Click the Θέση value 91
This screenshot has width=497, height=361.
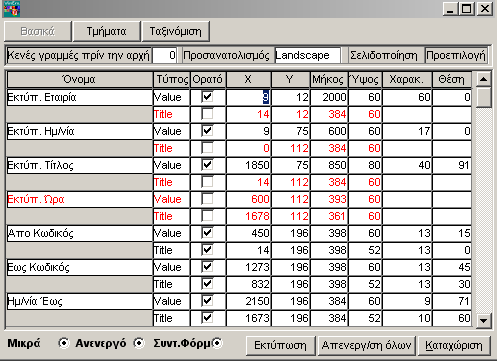point(452,165)
